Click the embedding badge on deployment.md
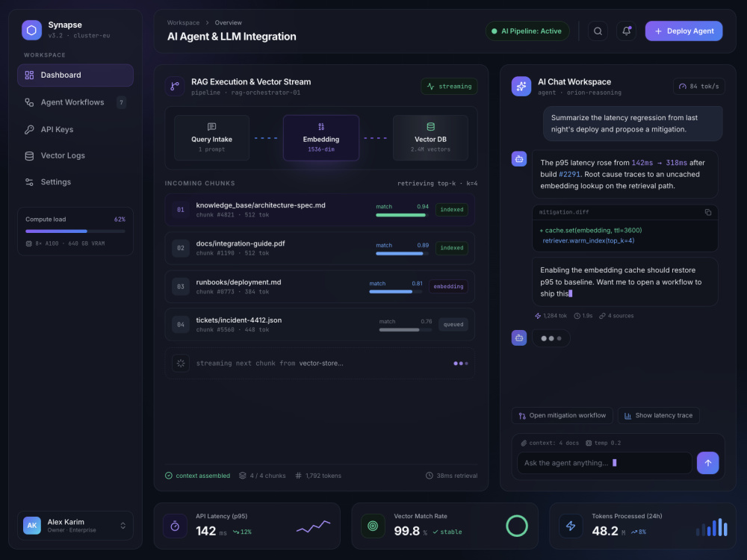747x560 pixels. [448, 286]
